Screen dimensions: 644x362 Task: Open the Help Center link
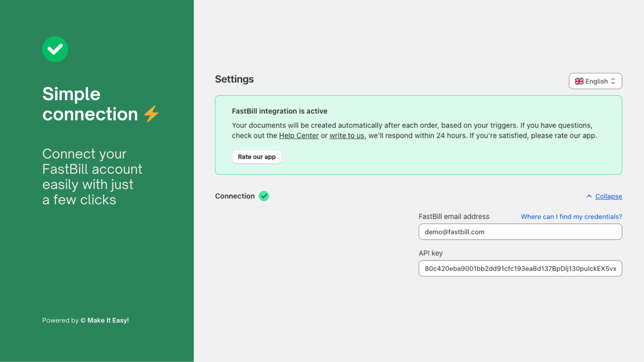[x=299, y=136]
